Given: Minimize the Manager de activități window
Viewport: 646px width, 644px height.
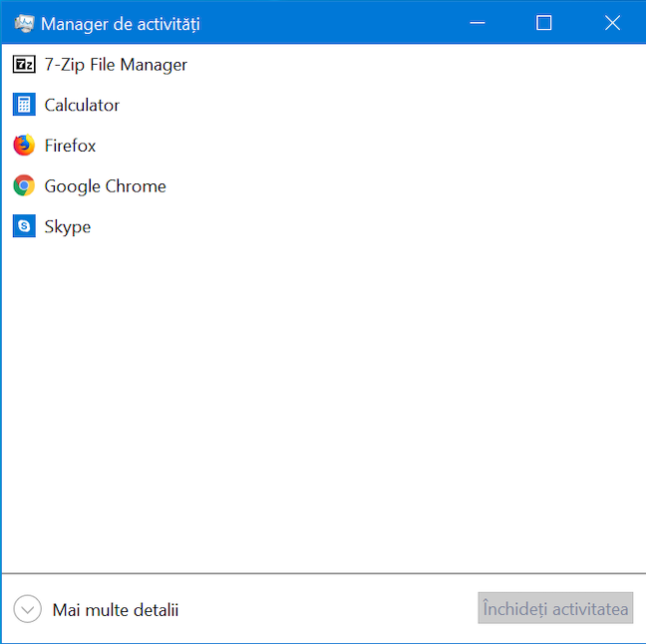Looking at the screenshot, I should coord(478,23).
